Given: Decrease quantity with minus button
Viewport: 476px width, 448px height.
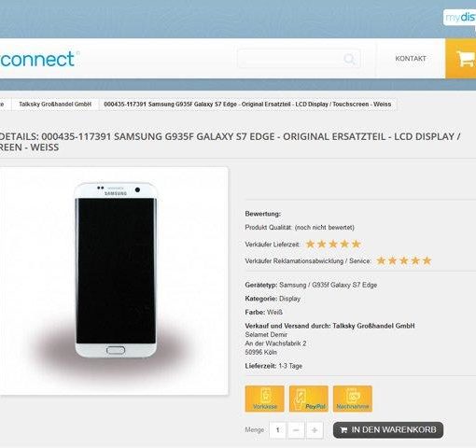Looking at the screenshot, I should (x=296, y=430).
